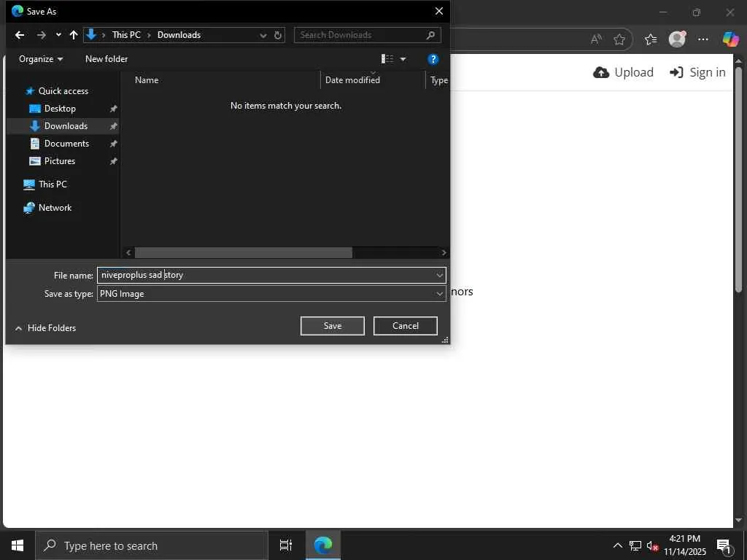Click This PC in address breadcrumb
This screenshot has height=560, width=747.
click(x=126, y=35)
